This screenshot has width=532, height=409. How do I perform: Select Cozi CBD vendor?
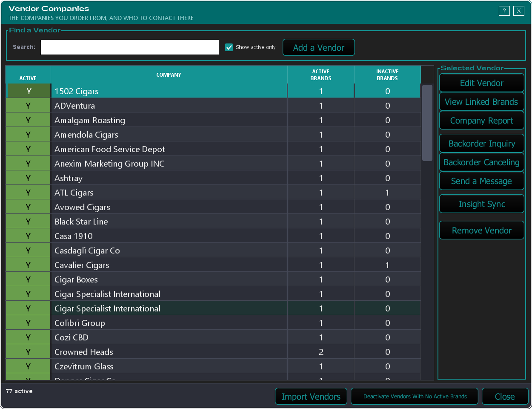coord(213,337)
